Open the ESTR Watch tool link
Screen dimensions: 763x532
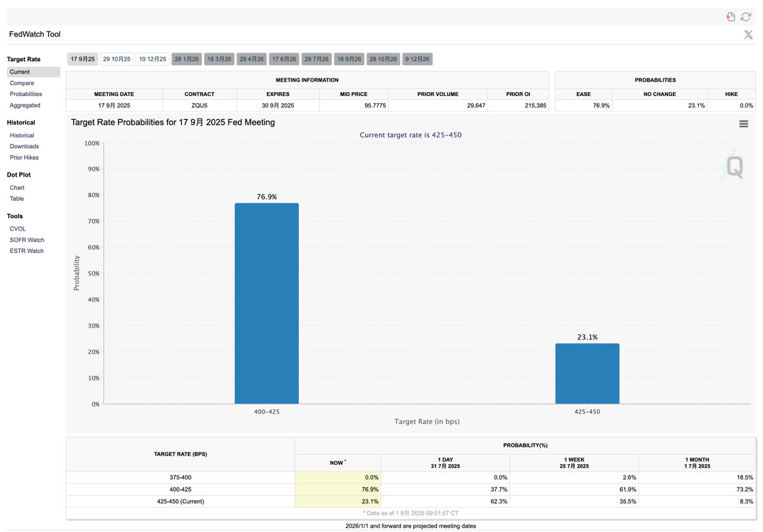click(x=27, y=251)
